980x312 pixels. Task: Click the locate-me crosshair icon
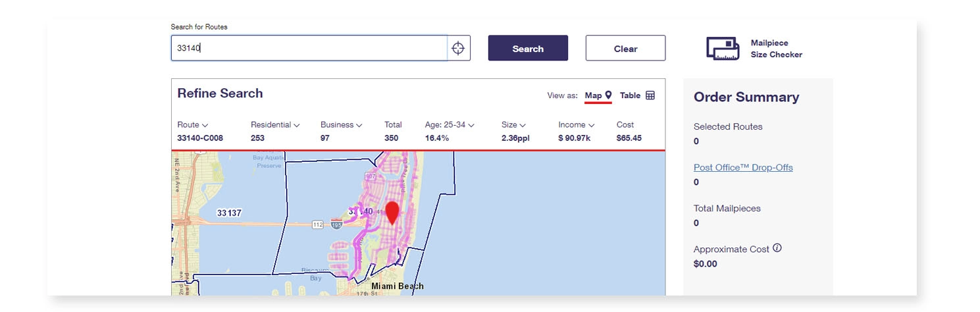point(459,48)
